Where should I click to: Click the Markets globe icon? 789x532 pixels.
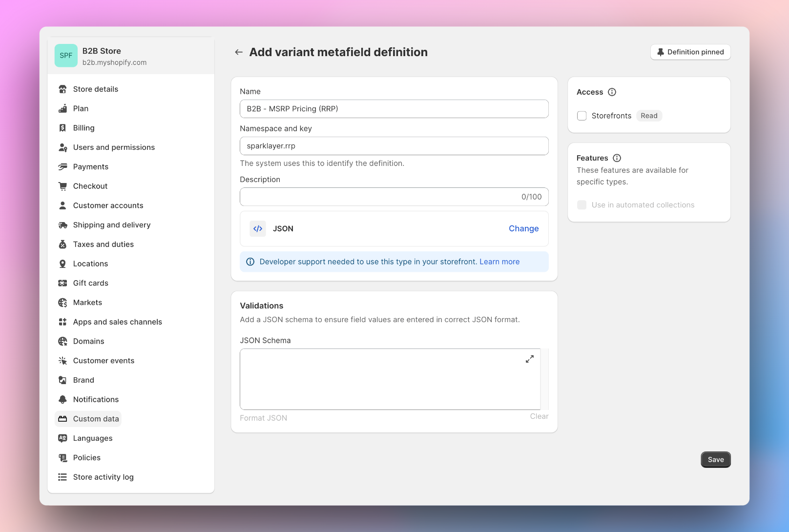click(x=62, y=302)
